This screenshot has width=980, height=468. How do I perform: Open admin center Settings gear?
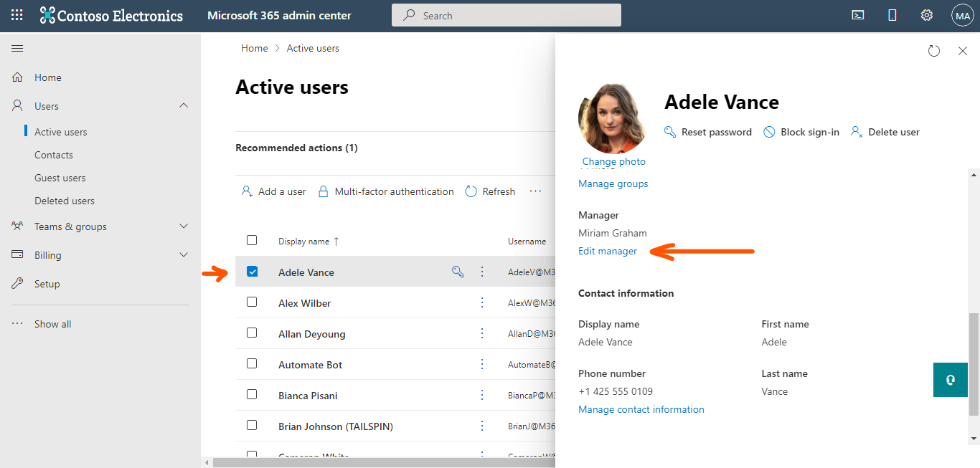(926, 14)
